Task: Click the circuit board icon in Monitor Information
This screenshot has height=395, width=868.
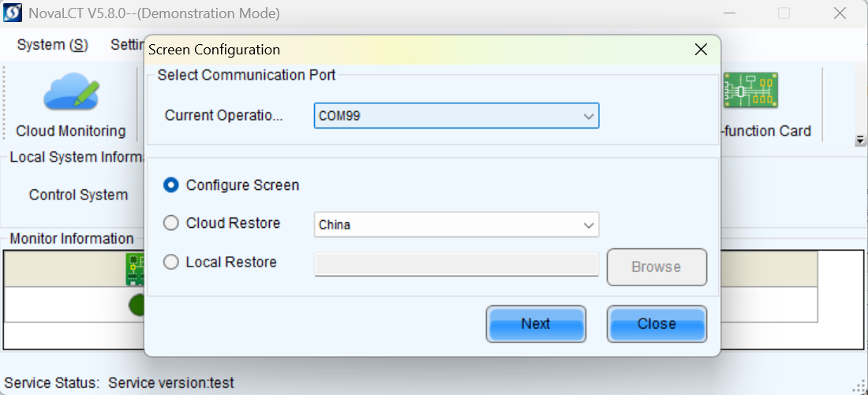Action: (x=135, y=269)
